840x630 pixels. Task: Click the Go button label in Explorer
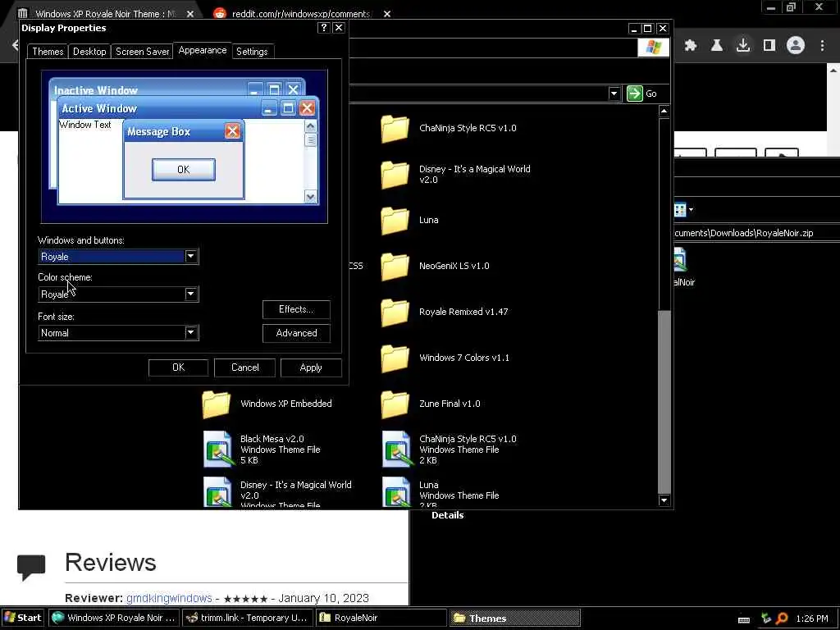pyautogui.click(x=651, y=94)
